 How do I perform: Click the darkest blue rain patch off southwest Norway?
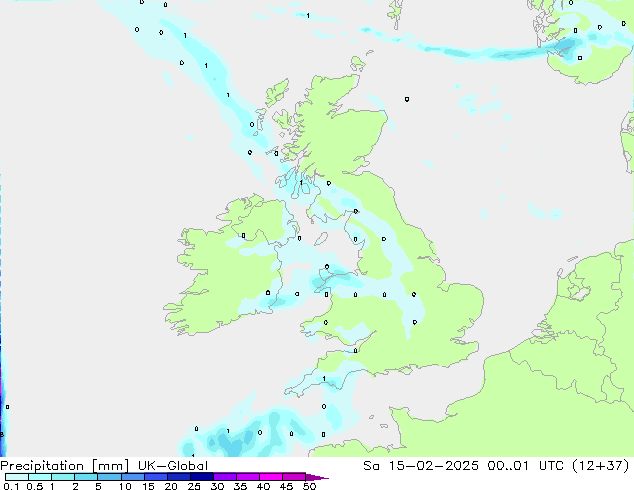point(565,46)
